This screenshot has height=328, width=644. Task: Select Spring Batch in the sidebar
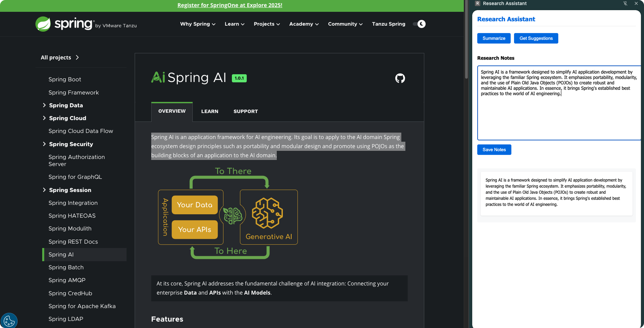point(66,267)
